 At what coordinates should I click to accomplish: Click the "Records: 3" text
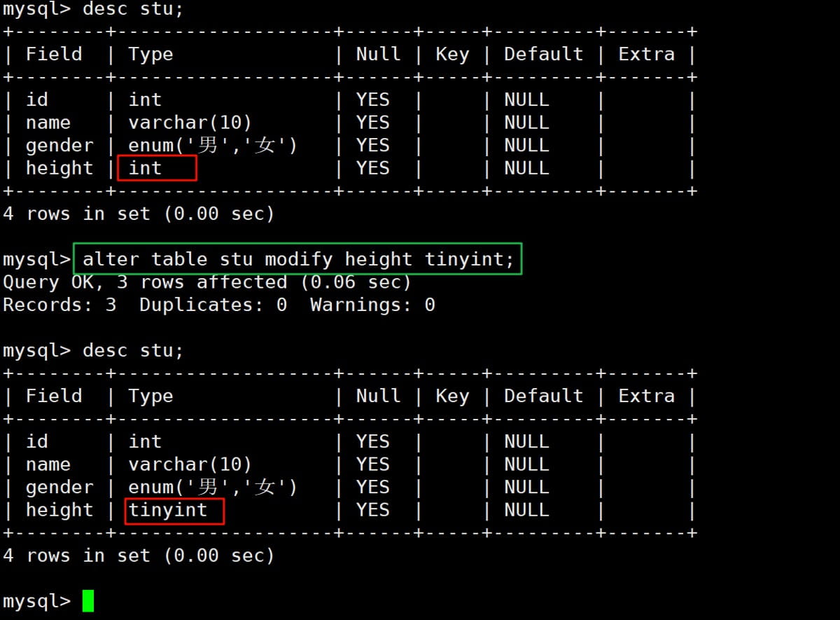59,305
